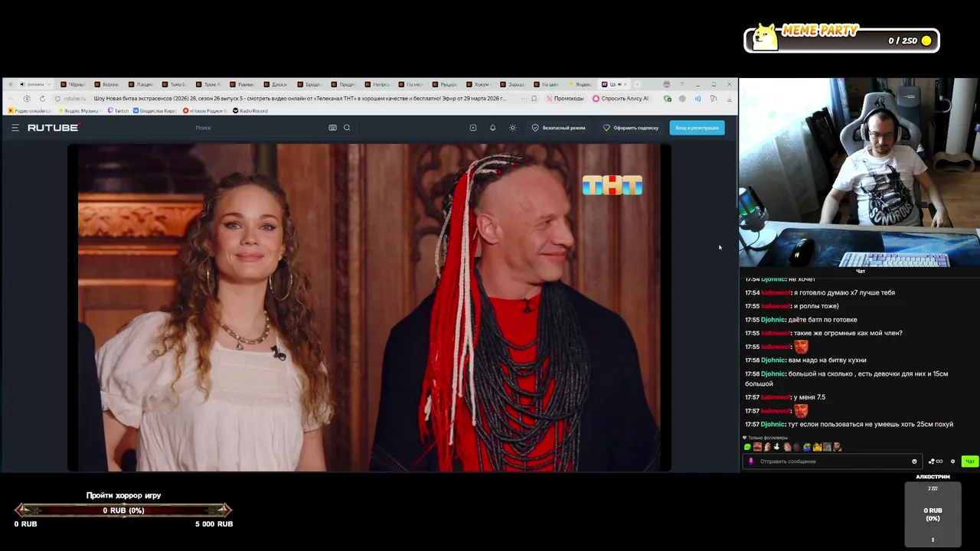Open the Радио онлайн bookmark

coord(31,111)
